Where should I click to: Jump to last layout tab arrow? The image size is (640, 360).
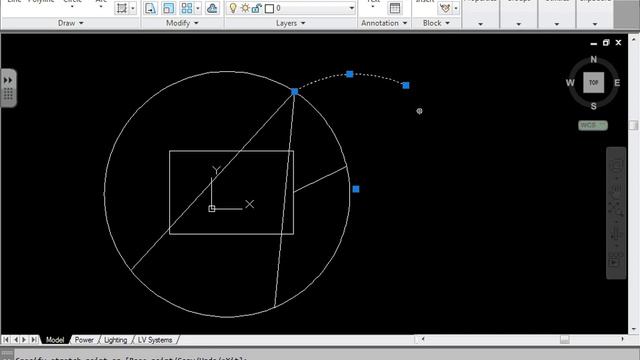(x=34, y=340)
